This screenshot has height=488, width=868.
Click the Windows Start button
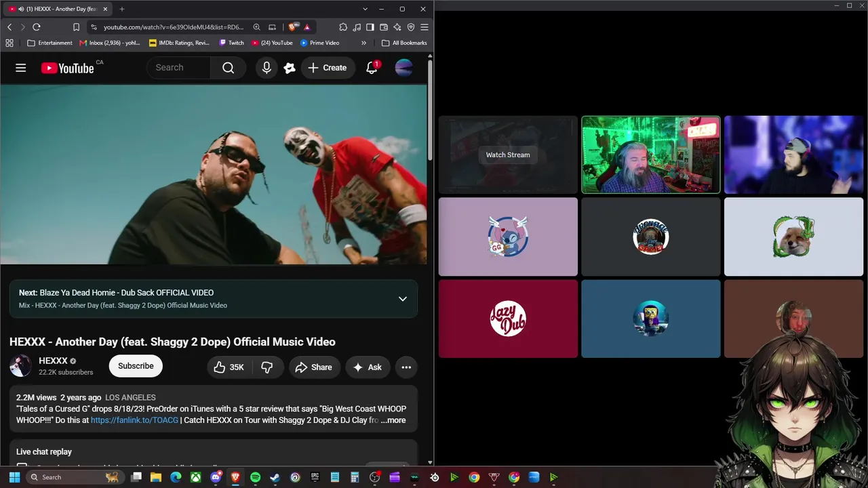tap(14, 477)
